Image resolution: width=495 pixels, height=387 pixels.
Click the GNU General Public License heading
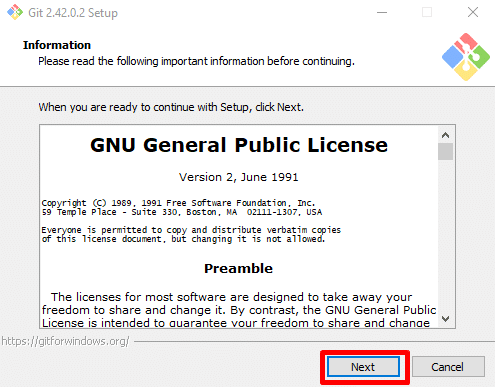click(239, 145)
